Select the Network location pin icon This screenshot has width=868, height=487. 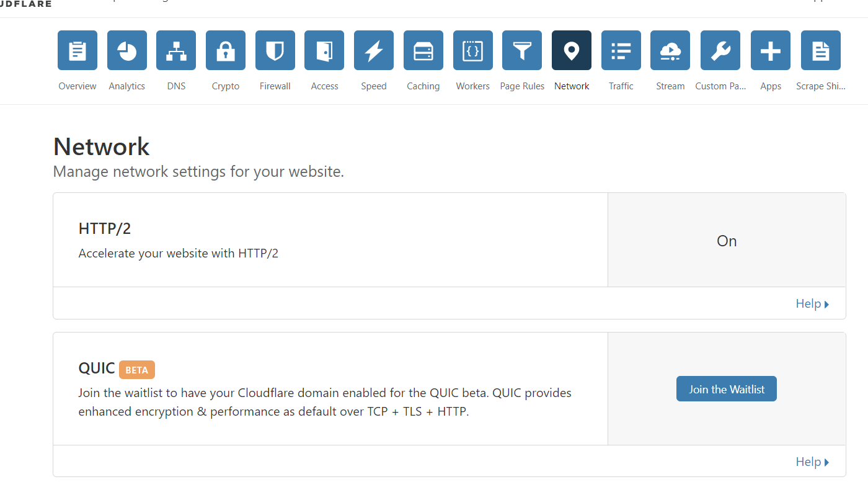click(572, 50)
